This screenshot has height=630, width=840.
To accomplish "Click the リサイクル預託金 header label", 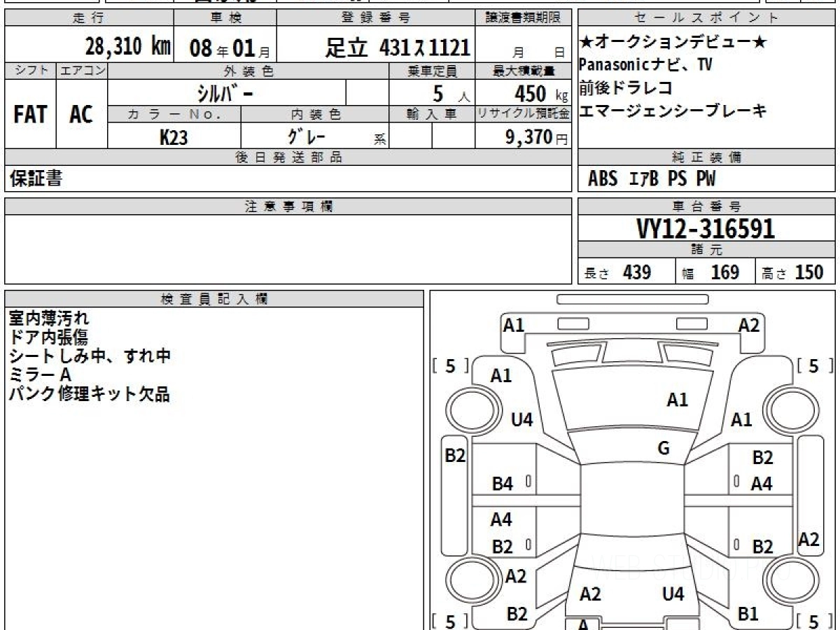I will 524,114.
